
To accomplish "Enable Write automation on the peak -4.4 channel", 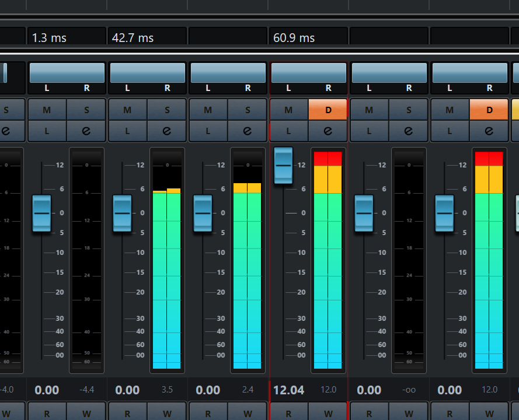I will 86,412.
